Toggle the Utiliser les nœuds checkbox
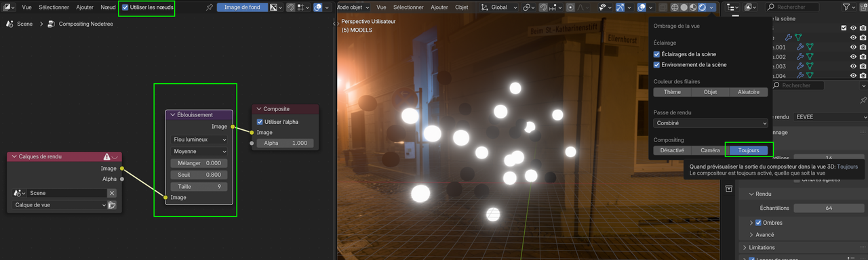 click(125, 7)
